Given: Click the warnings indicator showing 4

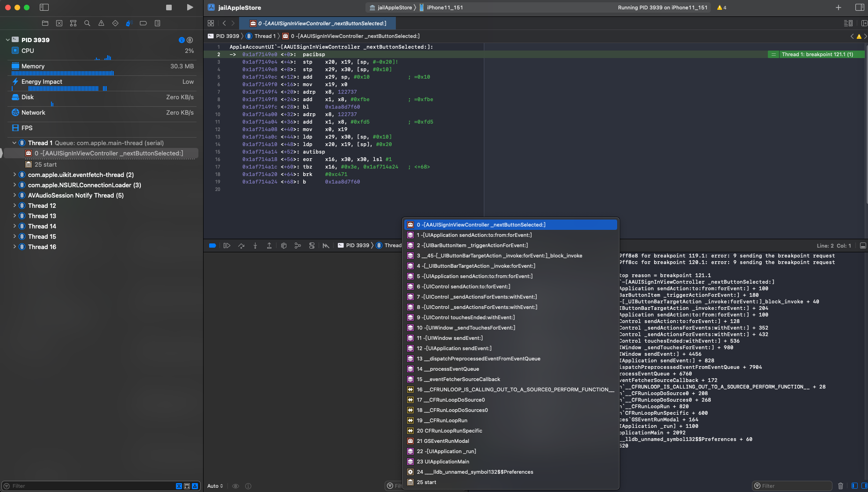Looking at the screenshot, I should pyautogui.click(x=722, y=7).
